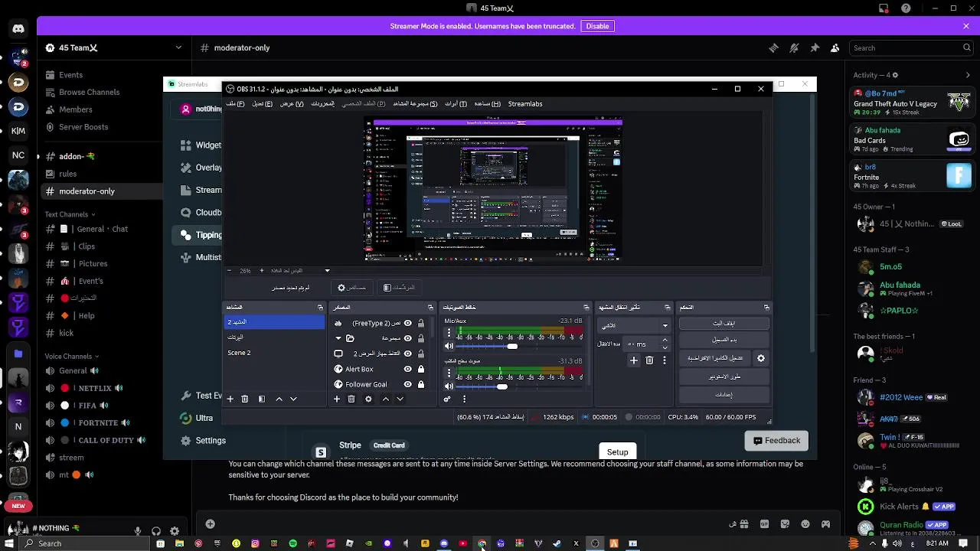
Task: Add a new scene transition with plus icon
Action: pos(633,360)
